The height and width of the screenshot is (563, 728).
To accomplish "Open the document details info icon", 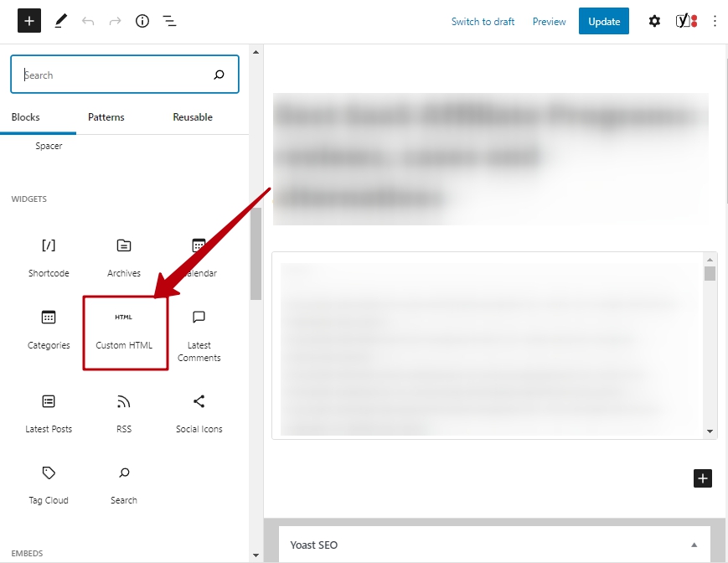I will 142,21.
